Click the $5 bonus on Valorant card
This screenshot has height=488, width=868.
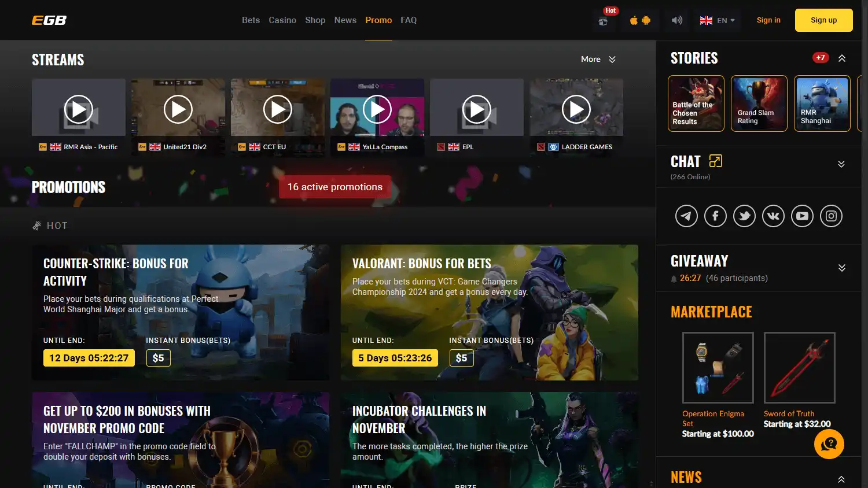(x=462, y=358)
